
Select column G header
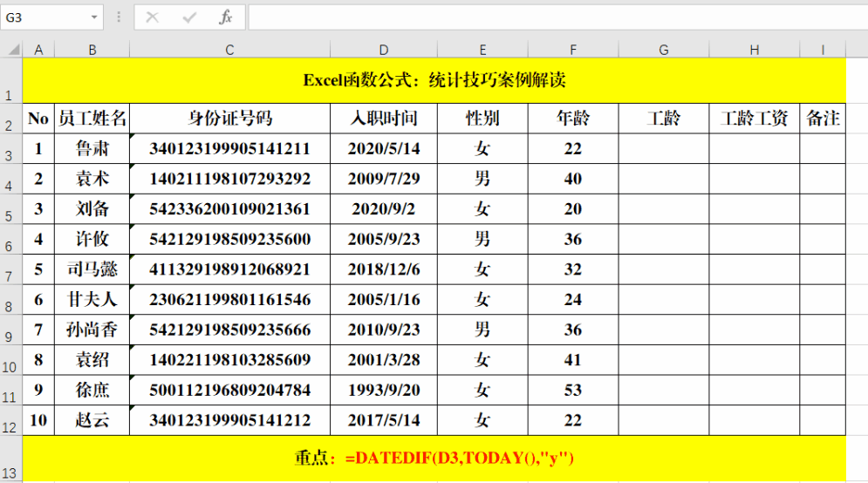(664, 50)
